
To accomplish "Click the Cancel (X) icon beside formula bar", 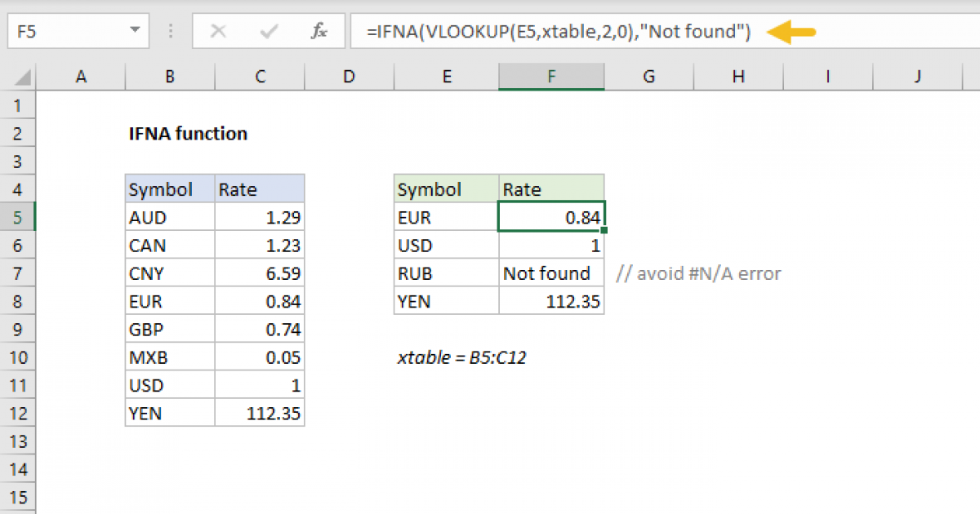I will click(219, 31).
